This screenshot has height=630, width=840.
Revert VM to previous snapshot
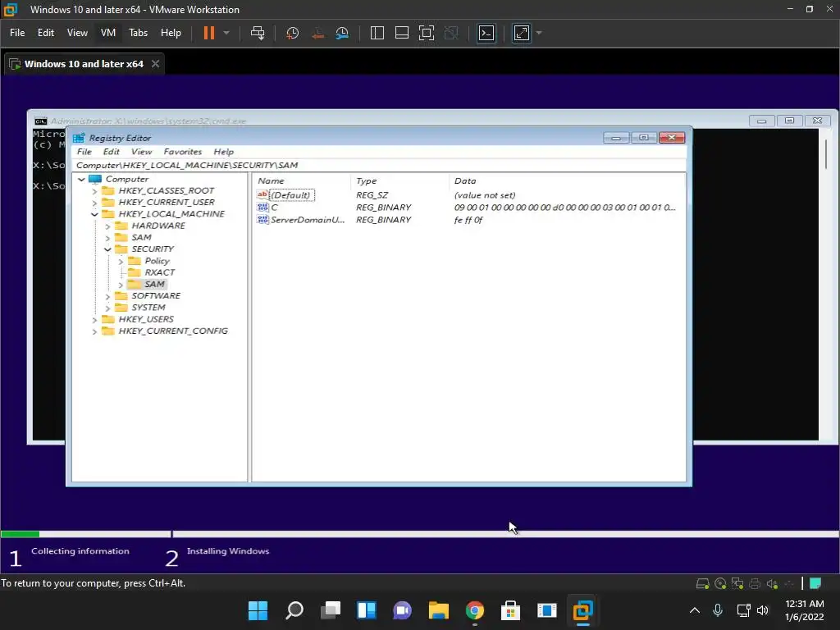point(317,33)
